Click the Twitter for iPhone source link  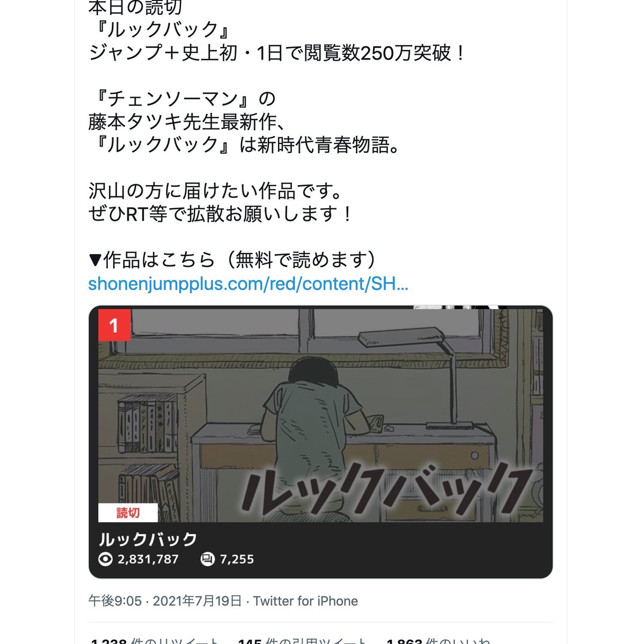click(305, 601)
